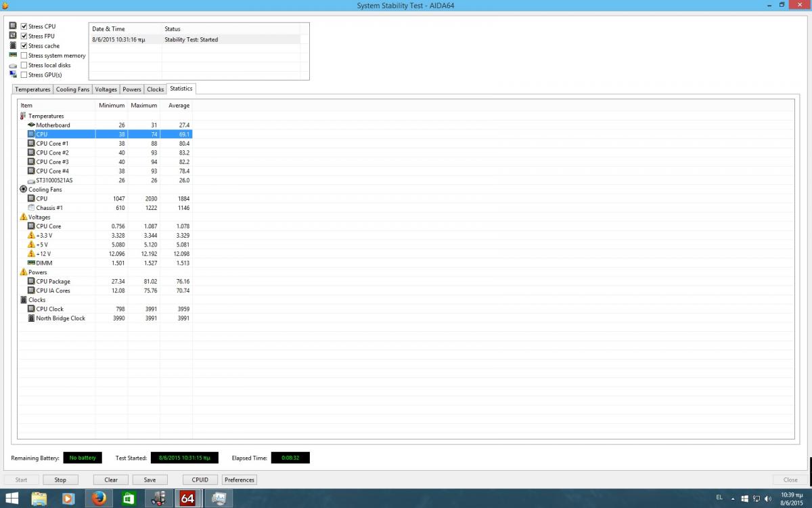Select the CPU IA Cores row
Image resolution: width=812 pixels, height=508 pixels.
coord(106,291)
